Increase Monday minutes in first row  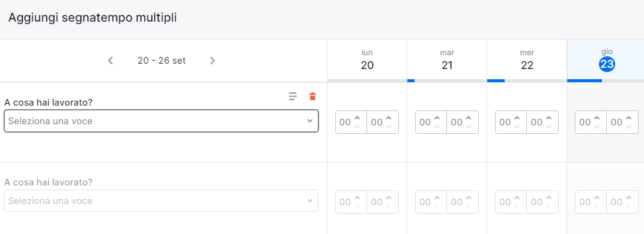pos(389,118)
